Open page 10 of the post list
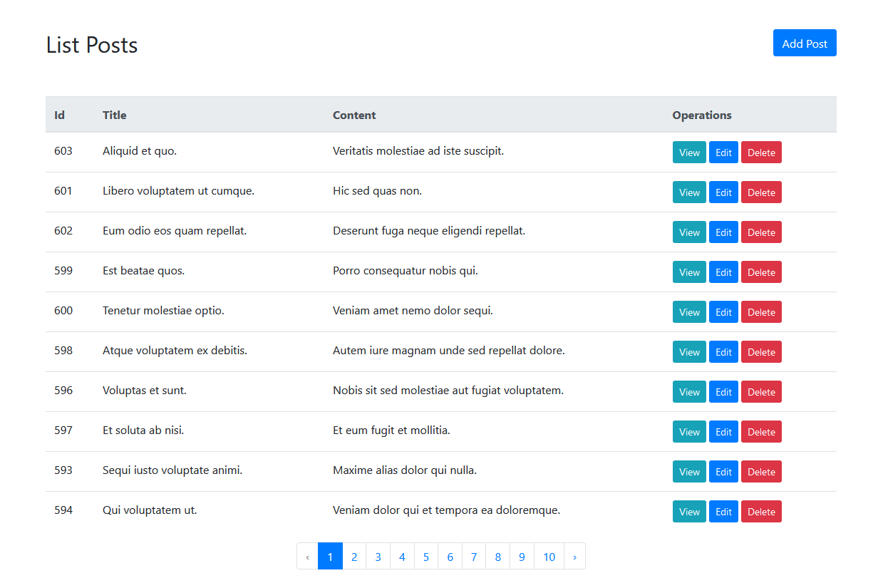The width and height of the screenshot is (883, 588). point(549,557)
